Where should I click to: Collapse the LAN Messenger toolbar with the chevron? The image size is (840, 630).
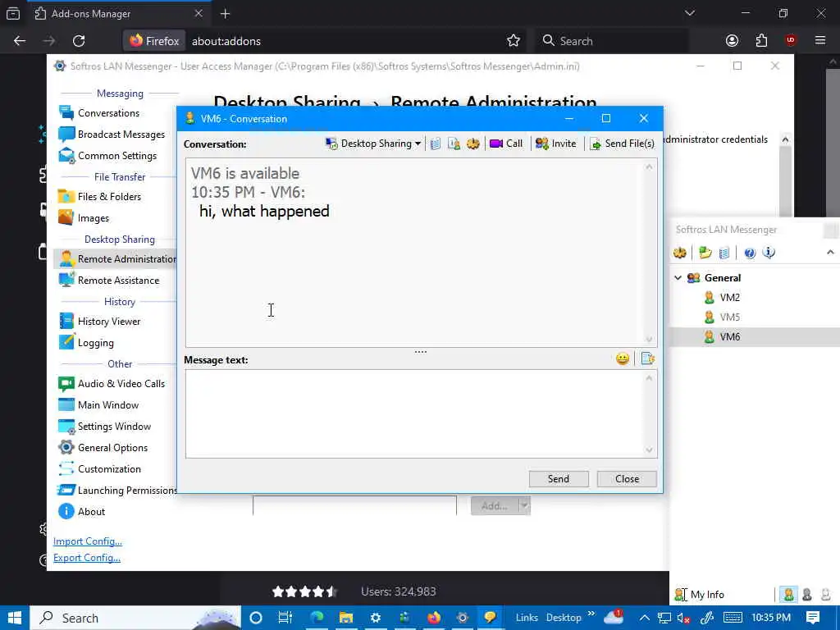(x=830, y=253)
